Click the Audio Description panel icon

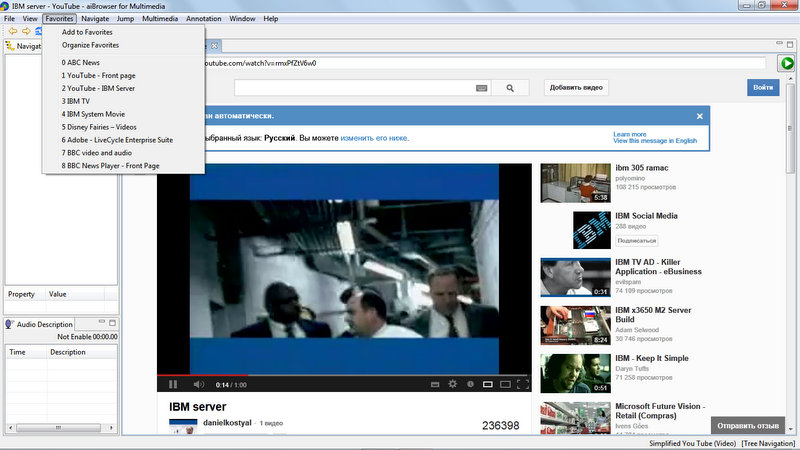pyautogui.click(x=9, y=324)
